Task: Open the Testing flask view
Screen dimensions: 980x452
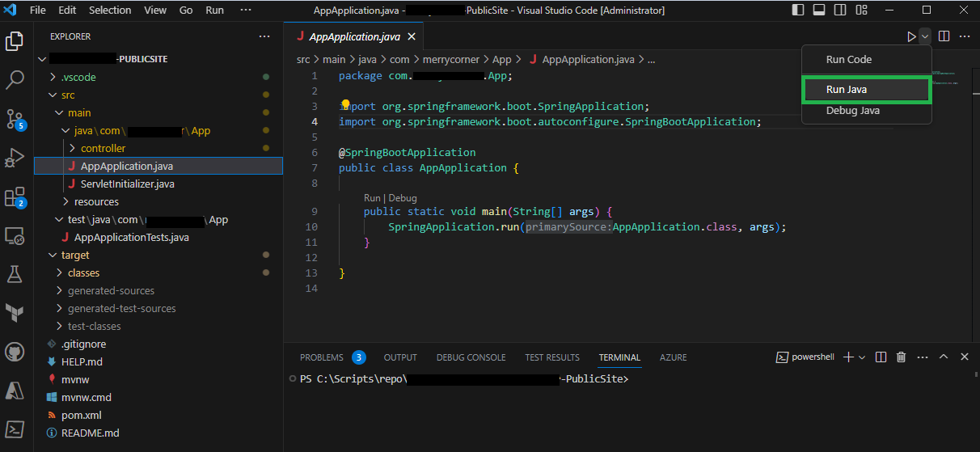Action: tap(15, 274)
